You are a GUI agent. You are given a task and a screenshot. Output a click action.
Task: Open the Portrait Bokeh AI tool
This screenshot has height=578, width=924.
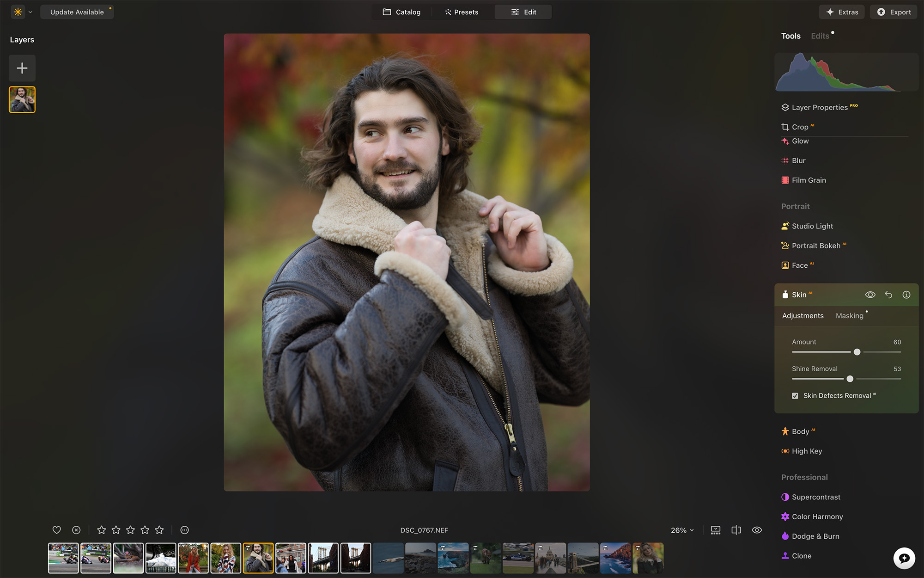pyautogui.click(x=815, y=246)
